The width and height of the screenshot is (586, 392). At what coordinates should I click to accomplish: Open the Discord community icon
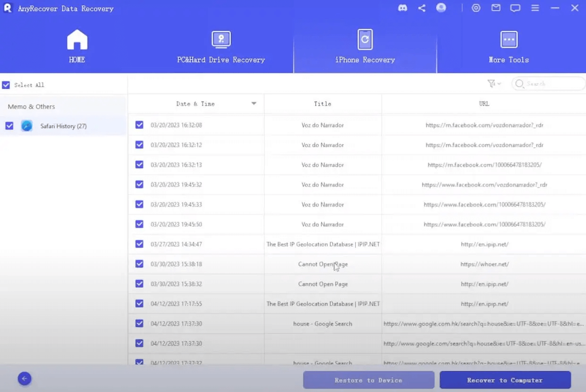click(402, 8)
